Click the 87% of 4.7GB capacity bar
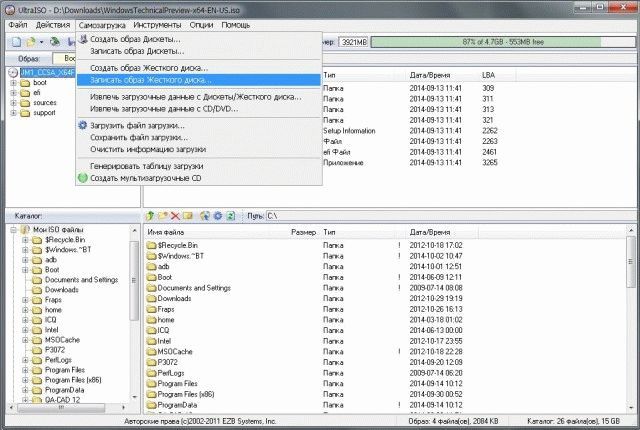Image resolution: width=640 pixels, height=430 pixels. coord(503,42)
